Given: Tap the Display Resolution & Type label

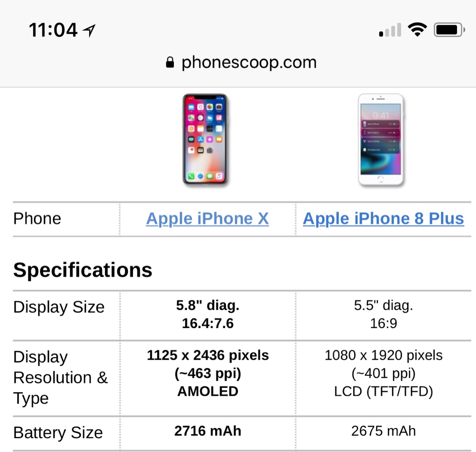Looking at the screenshot, I should coord(60,378).
